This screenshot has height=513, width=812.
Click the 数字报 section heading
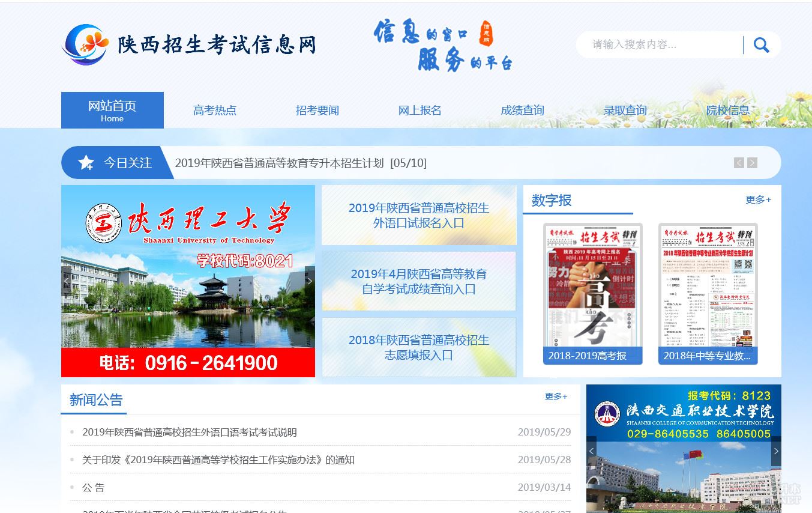pyautogui.click(x=552, y=201)
